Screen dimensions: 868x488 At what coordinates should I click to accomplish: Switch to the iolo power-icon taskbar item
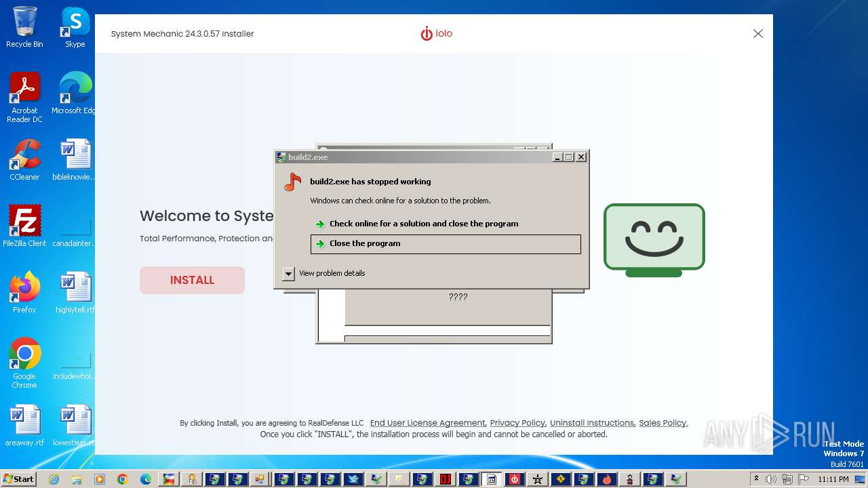pyautogui.click(x=515, y=479)
